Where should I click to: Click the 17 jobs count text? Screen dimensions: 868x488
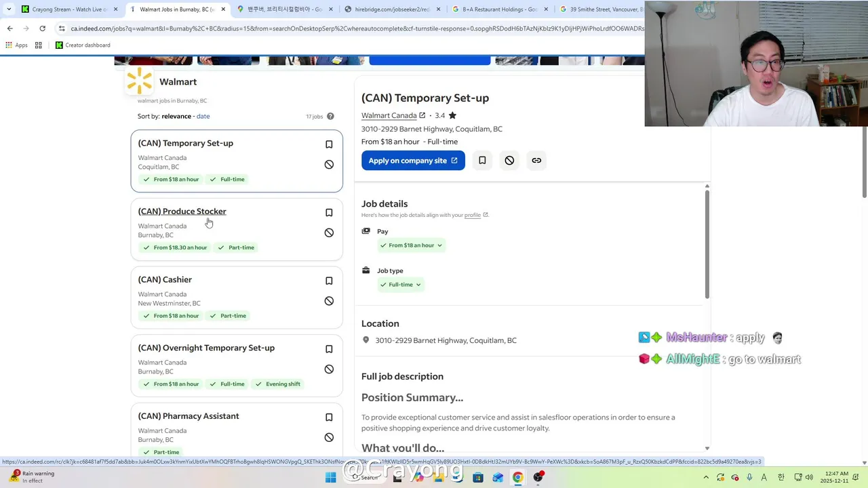pos(314,117)
